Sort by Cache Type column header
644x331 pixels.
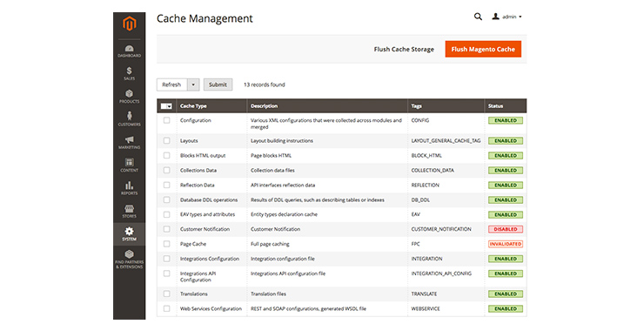point(193,106)
